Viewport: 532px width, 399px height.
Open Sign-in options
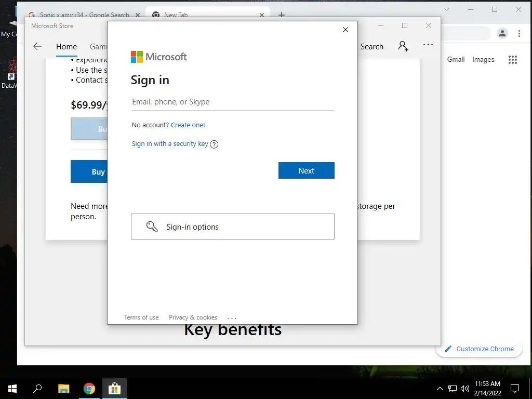232,227
